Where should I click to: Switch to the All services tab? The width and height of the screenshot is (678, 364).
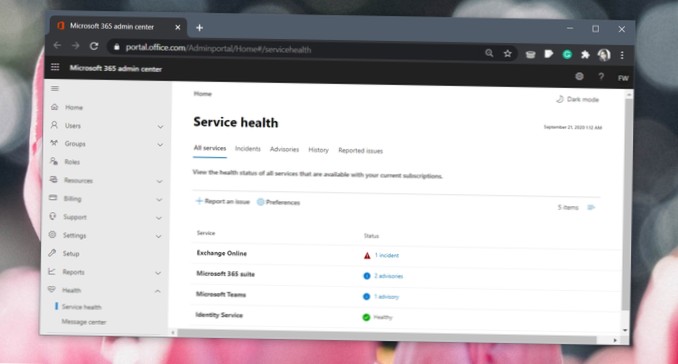click(210, 148)
